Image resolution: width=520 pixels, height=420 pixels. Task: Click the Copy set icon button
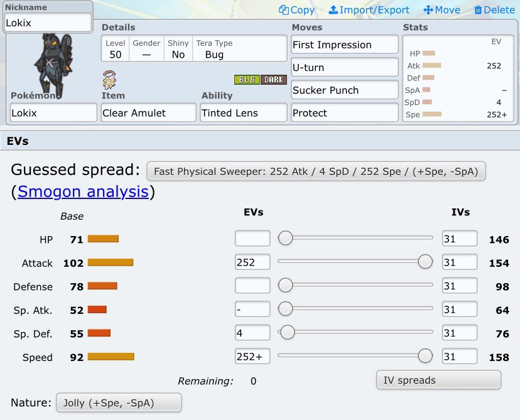[296, 10]
